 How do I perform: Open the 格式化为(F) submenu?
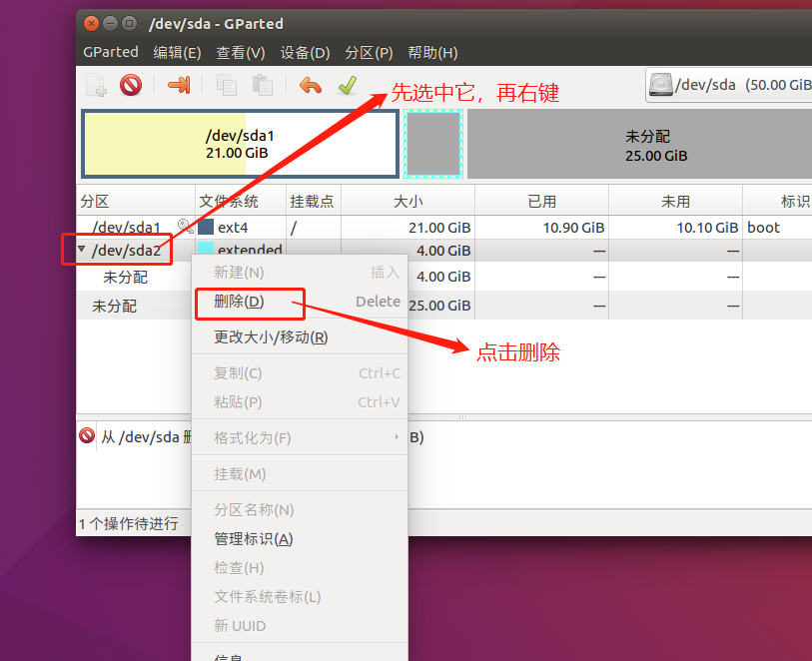coord(300,438)
